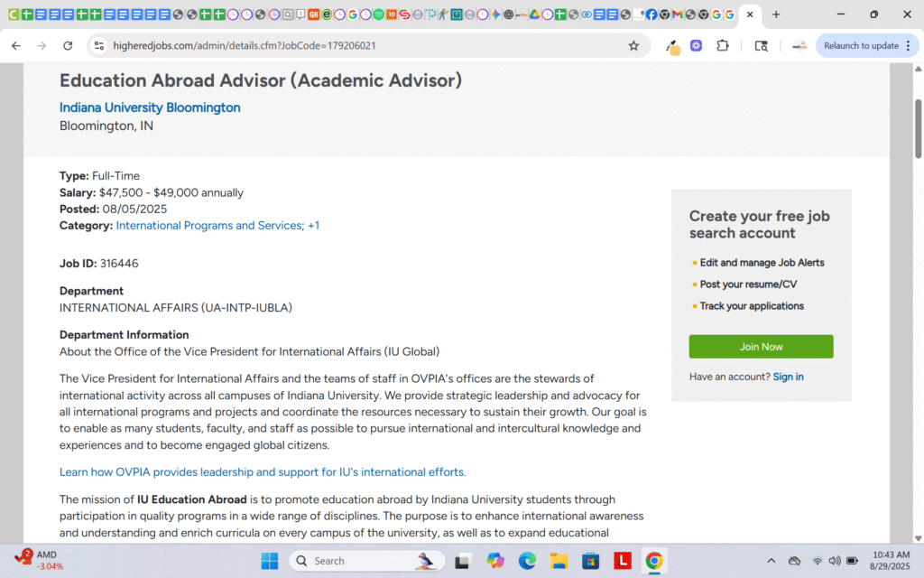Click the Posted 08/05/2025 text
924x578 pixels.
(113, 209)
